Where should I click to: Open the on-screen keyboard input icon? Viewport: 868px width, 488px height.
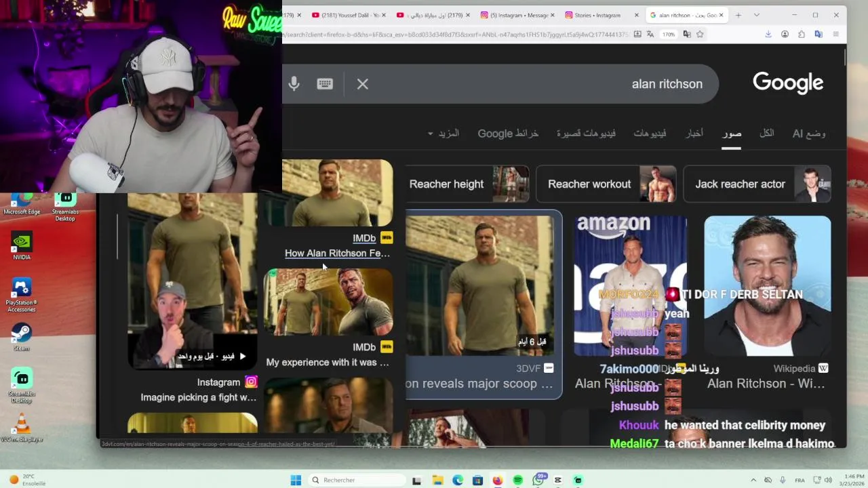click(325, 84)
